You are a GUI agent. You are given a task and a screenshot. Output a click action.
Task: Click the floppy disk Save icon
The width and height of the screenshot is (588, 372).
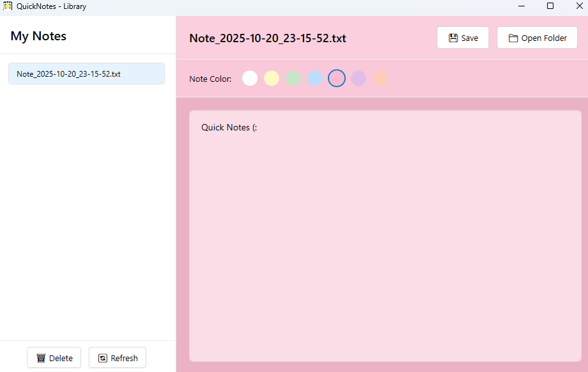click(x=453, y=38)
